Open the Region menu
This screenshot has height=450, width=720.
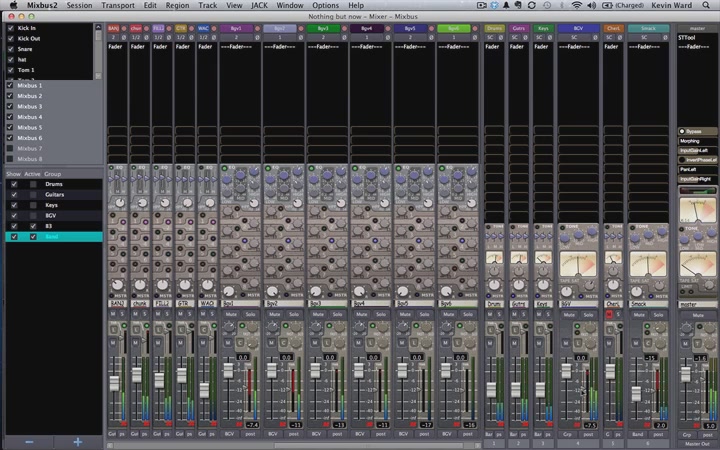[x=177, y=6]
